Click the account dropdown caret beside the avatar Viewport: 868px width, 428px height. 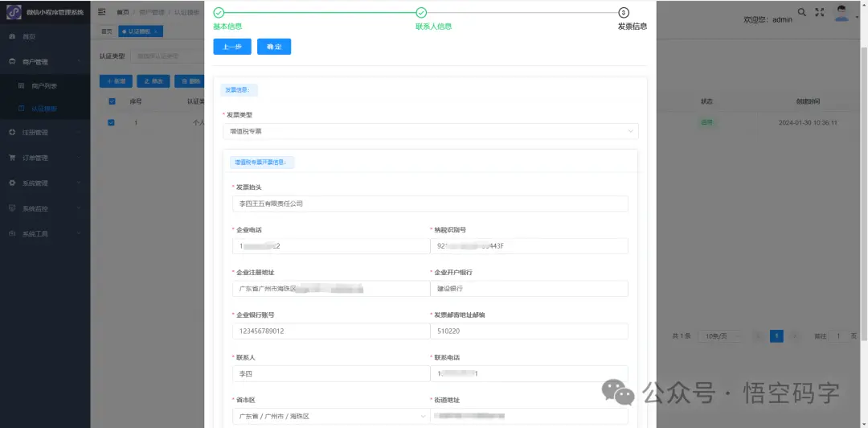coord(857,18)
